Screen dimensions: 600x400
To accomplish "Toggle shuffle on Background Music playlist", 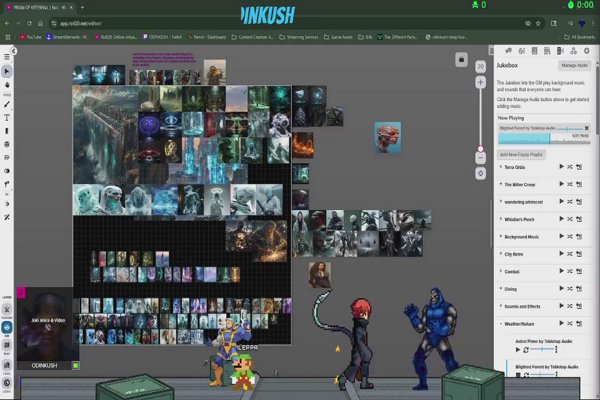I will [570, 237].
